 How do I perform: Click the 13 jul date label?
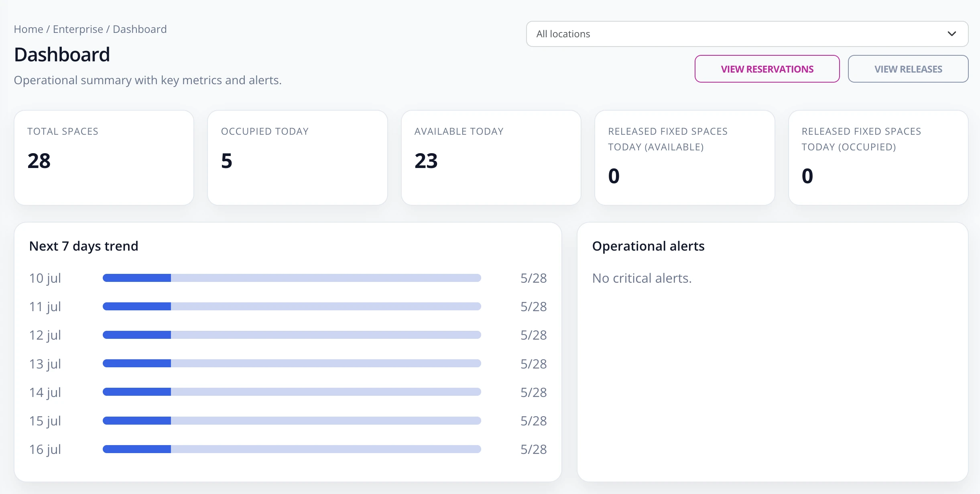45,364
